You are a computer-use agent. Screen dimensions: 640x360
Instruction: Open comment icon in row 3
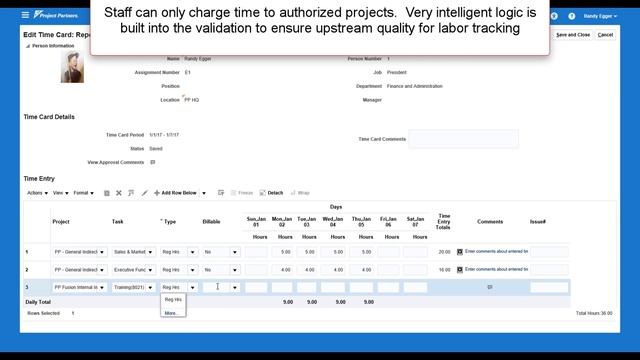pyautogui.click(x=490, y=287)
